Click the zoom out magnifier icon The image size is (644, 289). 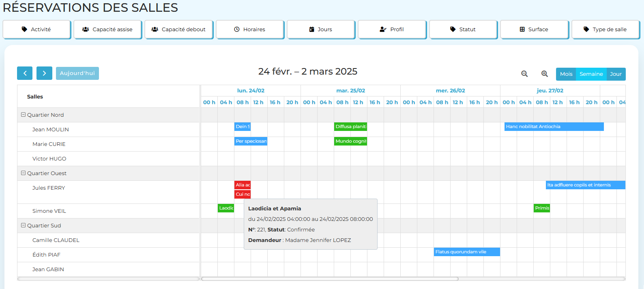click(524, 74)
